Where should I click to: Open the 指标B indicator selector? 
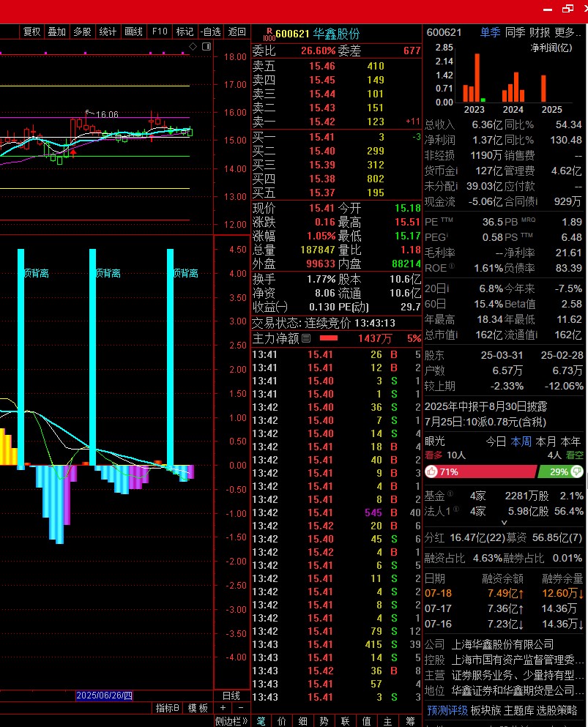point(167,708)
